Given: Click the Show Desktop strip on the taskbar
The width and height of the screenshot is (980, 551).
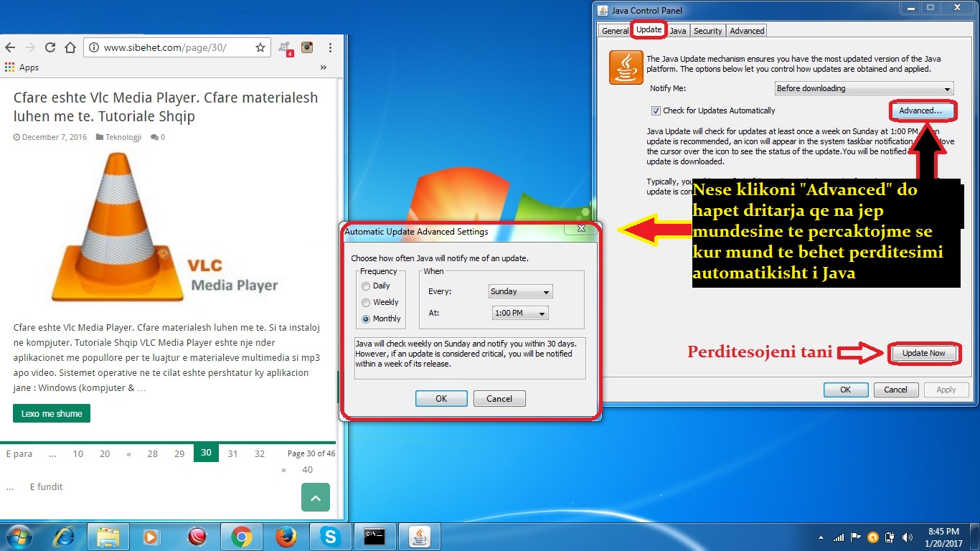Looking at the screenshot, I should tap(975, 537).
